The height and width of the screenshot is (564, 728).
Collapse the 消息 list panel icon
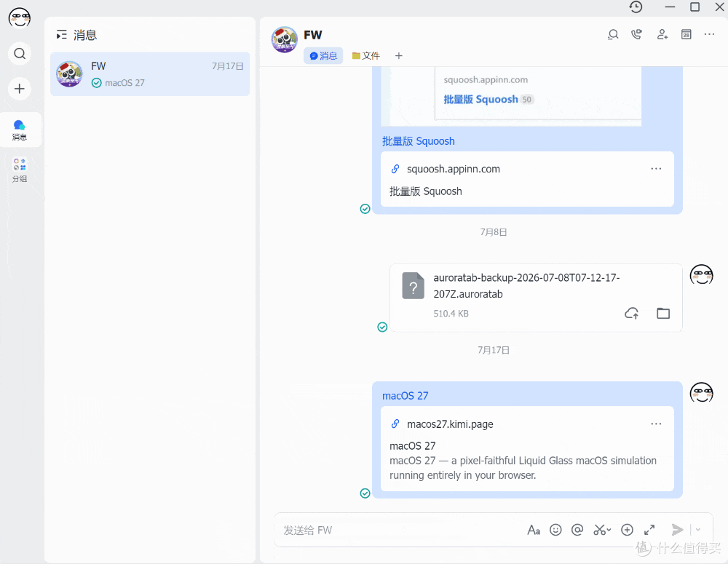tap(61, 35)
